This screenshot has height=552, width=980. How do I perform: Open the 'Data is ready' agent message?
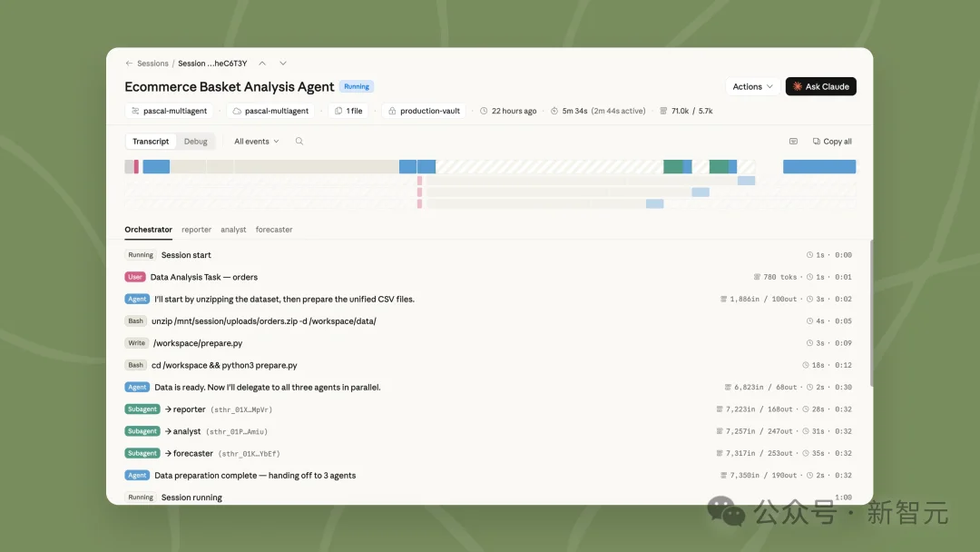[488, 387]
